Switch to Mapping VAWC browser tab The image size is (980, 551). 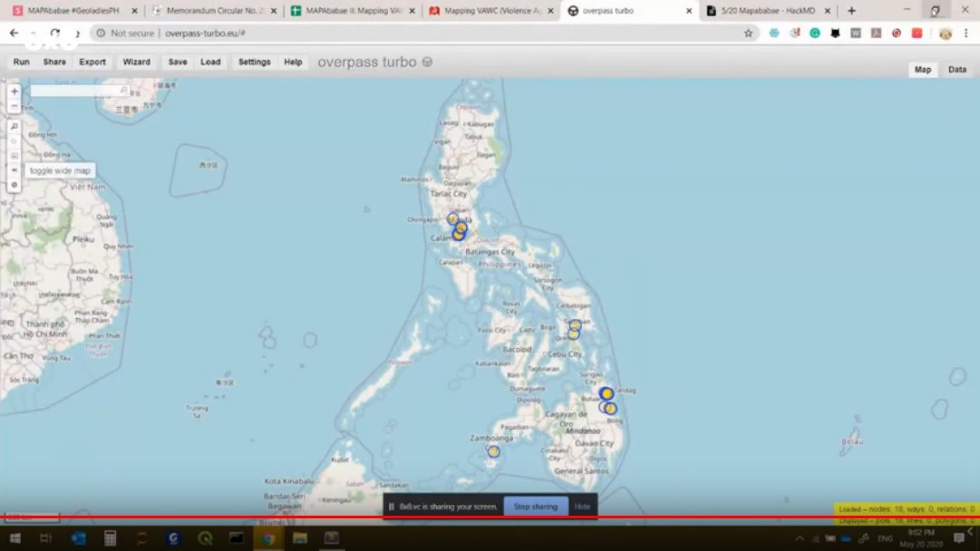(x=492, y=11)
